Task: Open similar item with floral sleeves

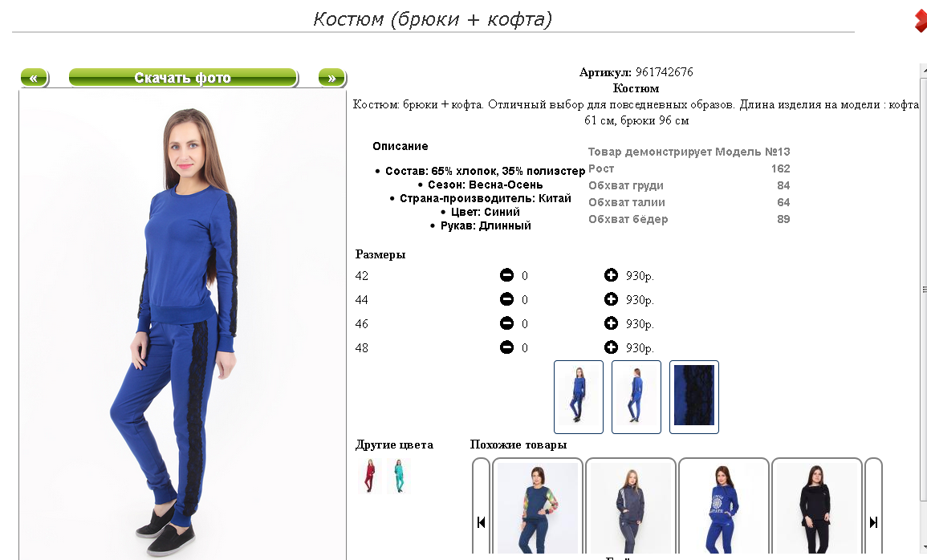Action: click(538, 507)
